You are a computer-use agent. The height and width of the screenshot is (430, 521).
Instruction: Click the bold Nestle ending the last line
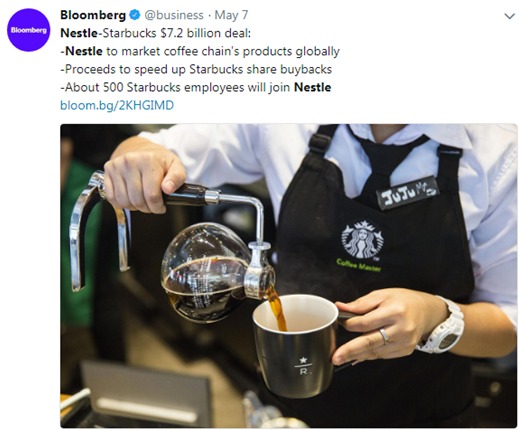pyautogui.click(x=312, y=87)
